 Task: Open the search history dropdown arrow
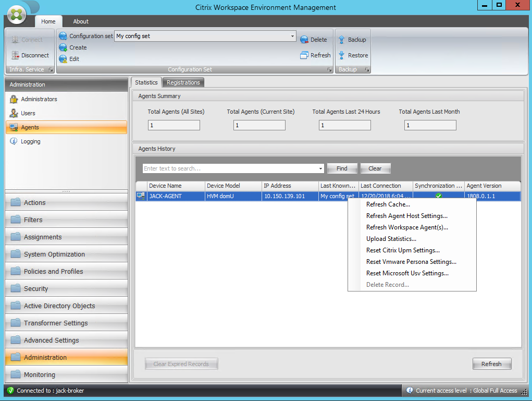point(321,168)
